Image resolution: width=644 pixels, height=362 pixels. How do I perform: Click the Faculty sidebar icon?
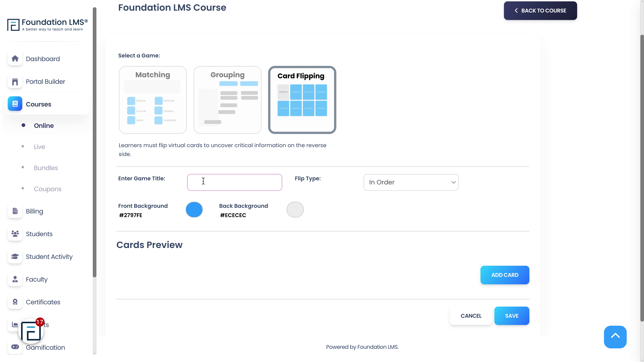(x=15, y=279)
